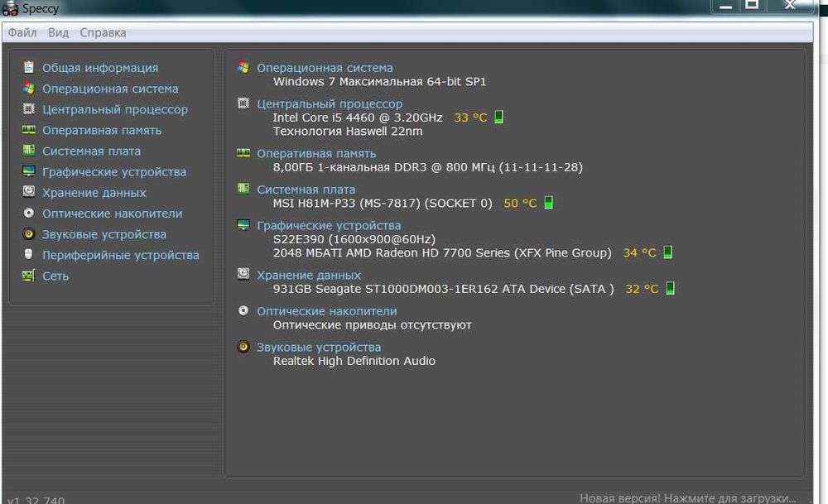Click the green temperature indicator beside 34 °C
This screenshot has height=504, width=828.
[x=667, y=252]
